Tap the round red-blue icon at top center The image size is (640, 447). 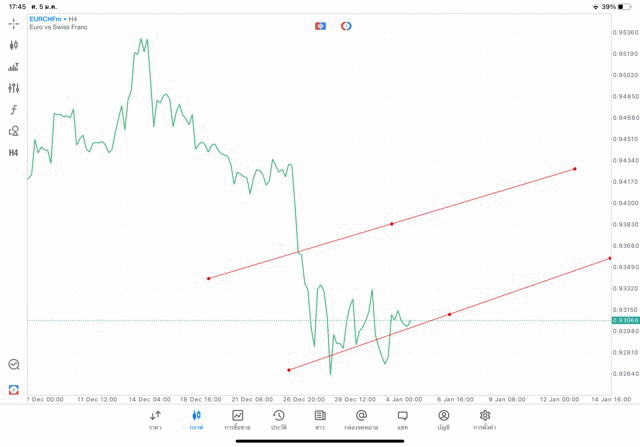coord(346,26)
